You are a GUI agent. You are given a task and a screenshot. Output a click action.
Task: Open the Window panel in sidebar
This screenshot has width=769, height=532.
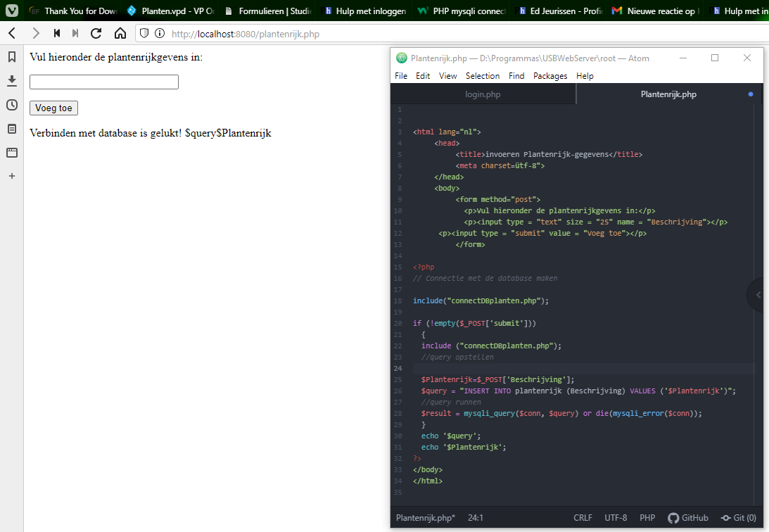coord(12,153)
